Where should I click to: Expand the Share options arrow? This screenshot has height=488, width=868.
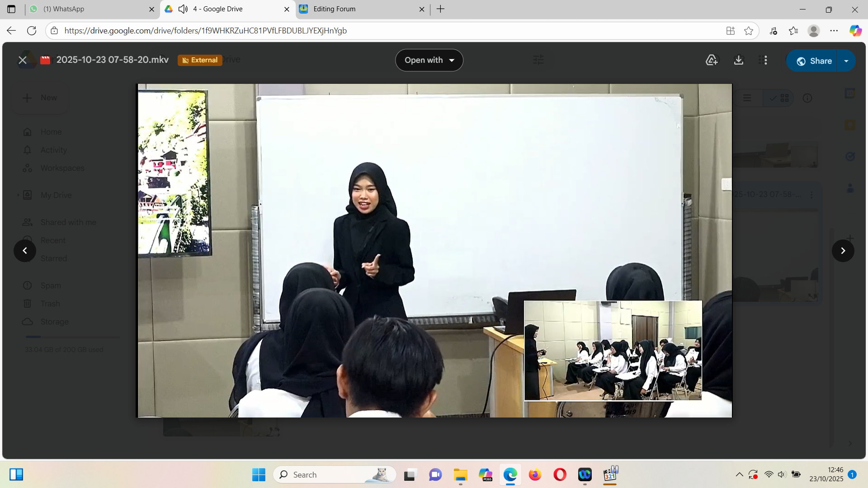[x=846, y=61]
